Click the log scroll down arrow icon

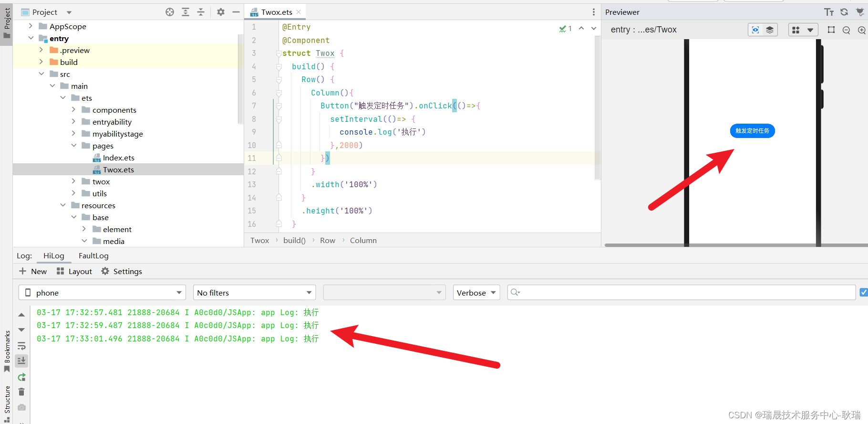21,330
